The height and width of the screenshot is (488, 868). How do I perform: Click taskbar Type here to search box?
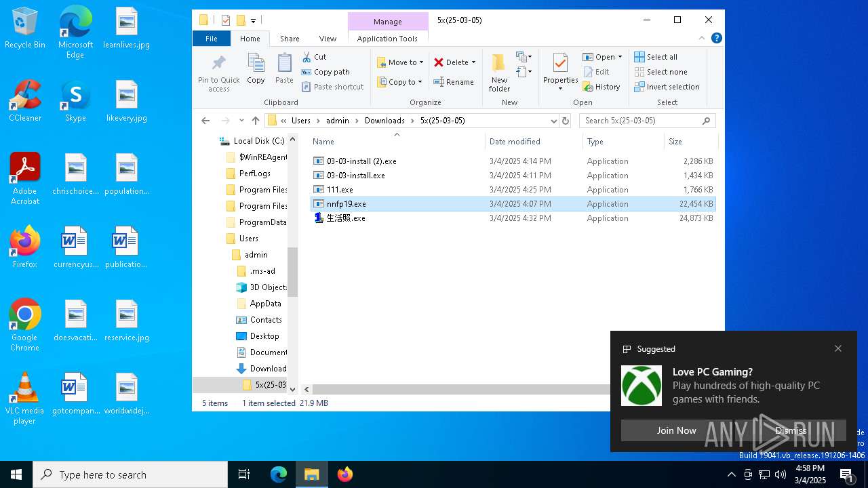pyautogui.click(x=130, y=474)
